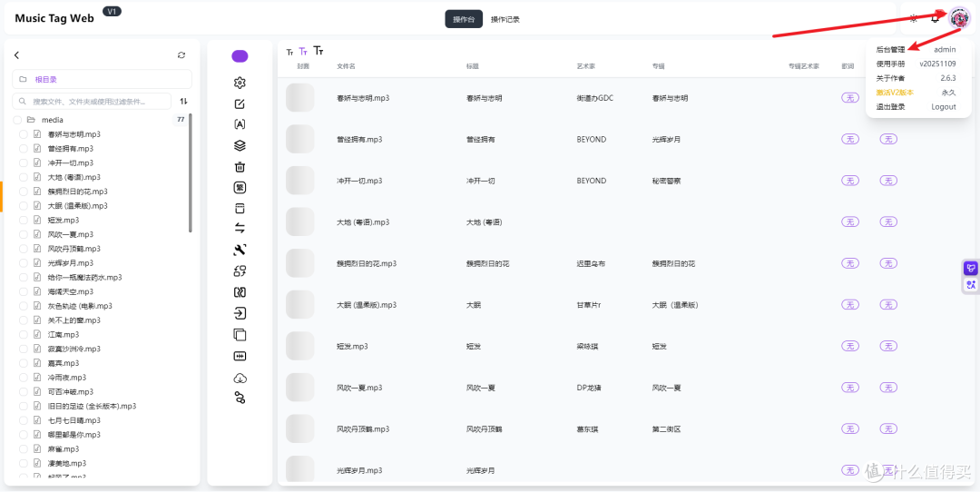
Task: Click the edit pencil tool icon
Action: click(x=240, y=103)
